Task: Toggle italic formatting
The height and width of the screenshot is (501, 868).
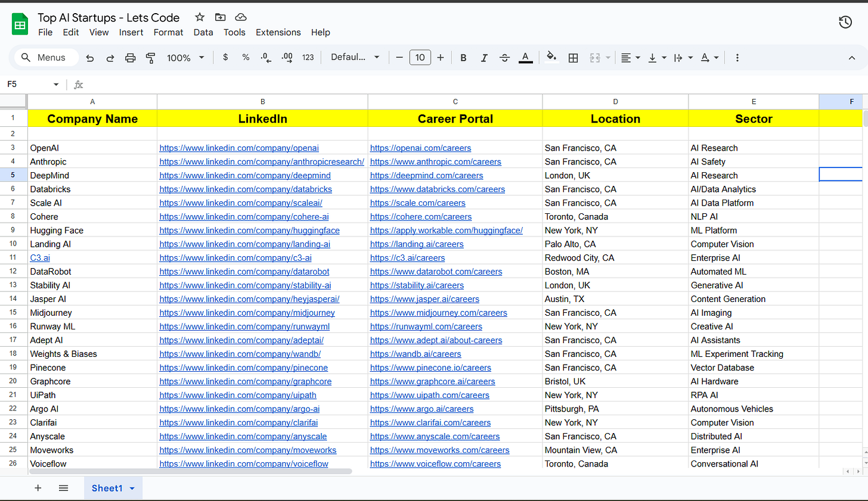Action: pyautogui.click(x=484, y=58)
